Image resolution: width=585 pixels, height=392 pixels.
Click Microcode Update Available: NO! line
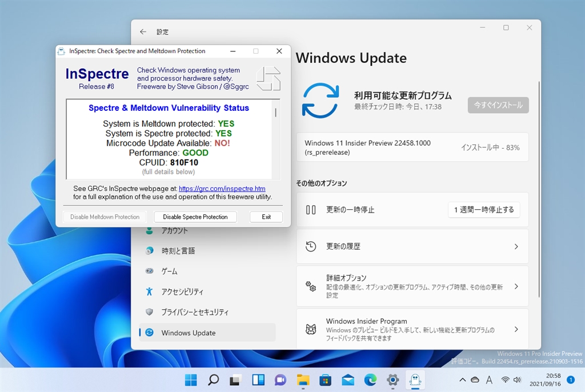pyautogui.click(x=169, y=143)
